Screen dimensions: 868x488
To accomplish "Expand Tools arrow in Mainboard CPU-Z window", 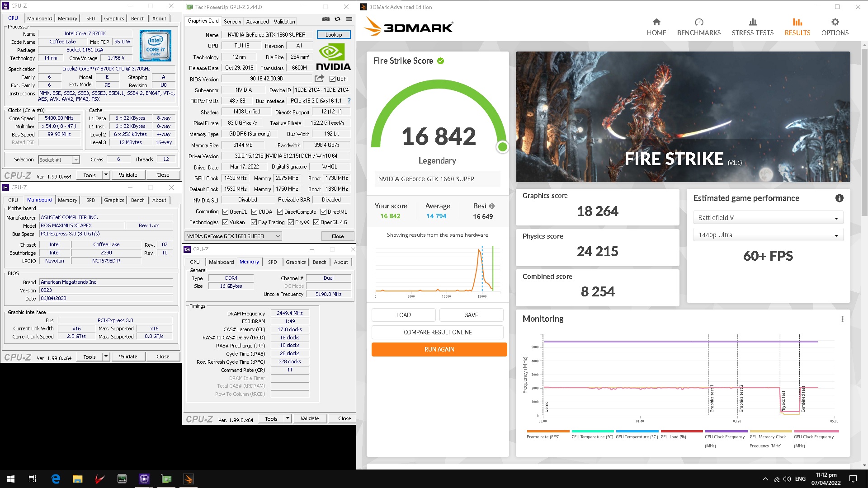I will coord(106,357).
